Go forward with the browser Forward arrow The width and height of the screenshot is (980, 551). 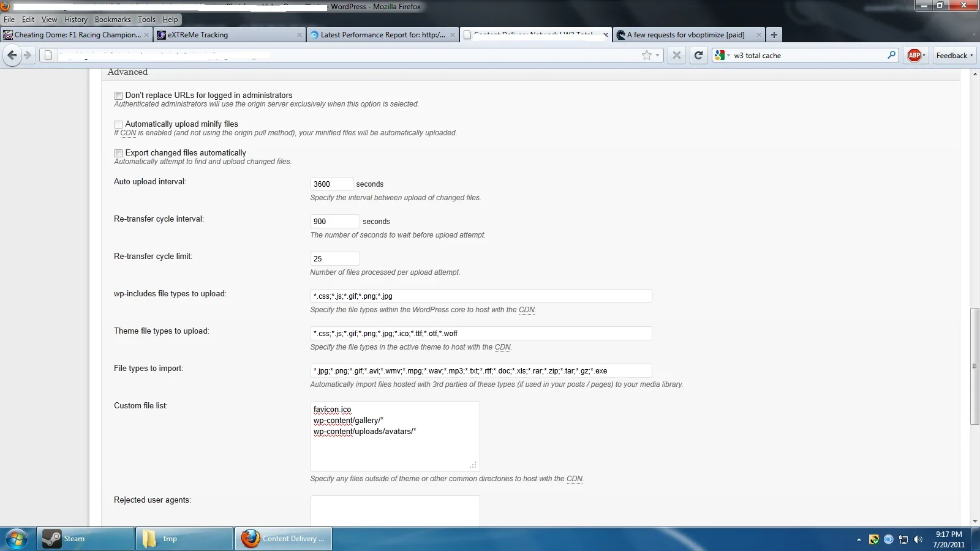pyautogui.click(x=28, y=55)
